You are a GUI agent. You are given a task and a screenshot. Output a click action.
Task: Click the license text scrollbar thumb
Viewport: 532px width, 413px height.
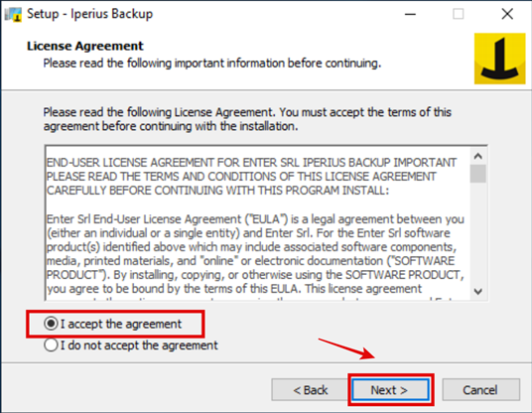click(478, 174)
